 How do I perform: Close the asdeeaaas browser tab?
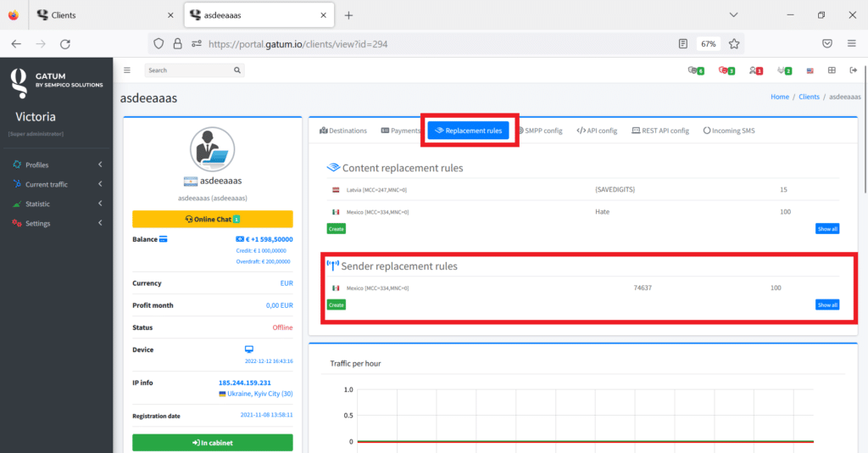[323, 15]
